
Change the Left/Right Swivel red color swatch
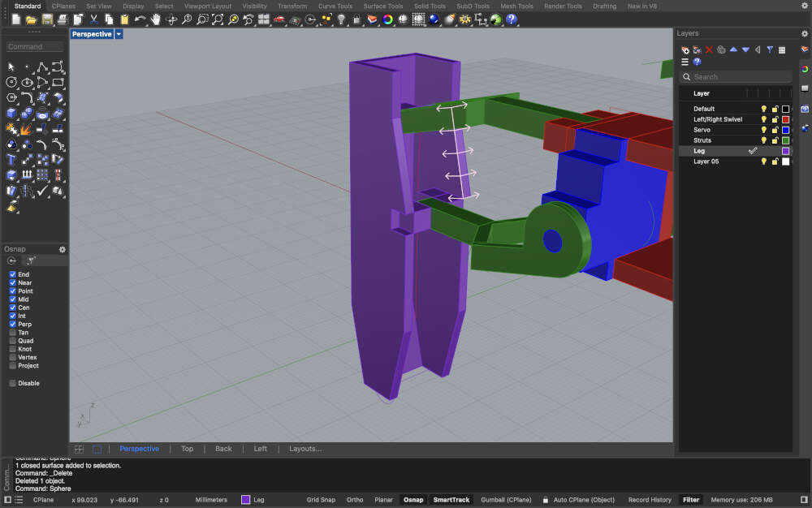coord(785,119)
